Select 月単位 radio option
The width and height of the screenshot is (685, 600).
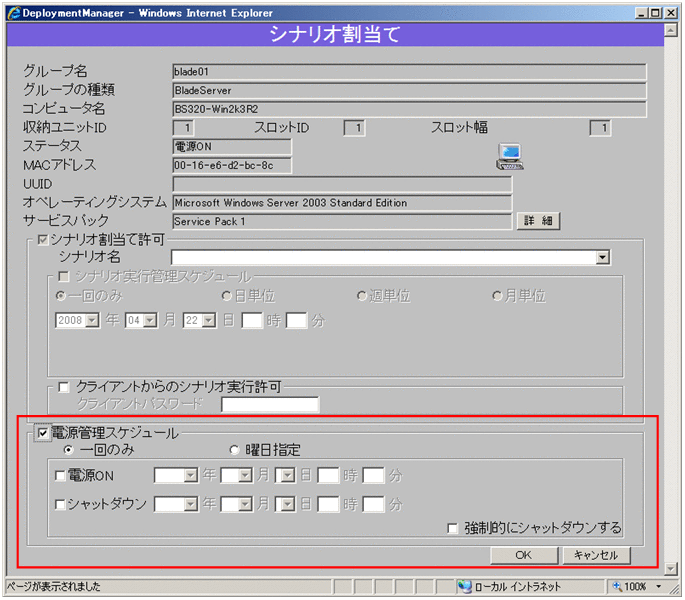(497, 296)
